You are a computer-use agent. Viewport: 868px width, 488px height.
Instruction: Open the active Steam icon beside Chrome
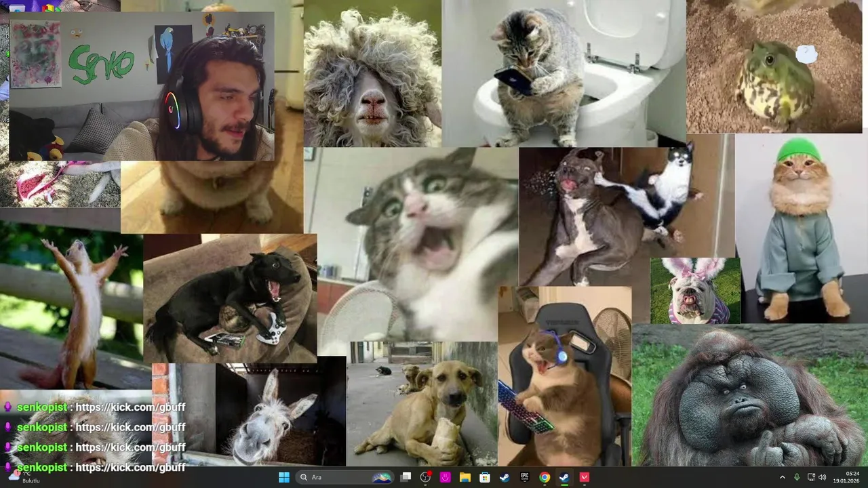(x=564, y=477)
